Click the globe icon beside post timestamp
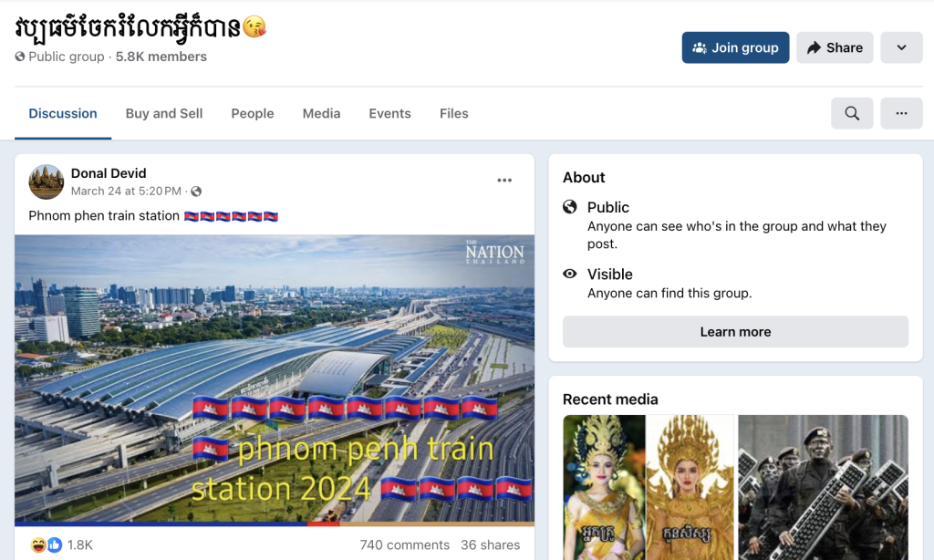The height and width of the screenshot is (560, 934). (x=196, y=192)
